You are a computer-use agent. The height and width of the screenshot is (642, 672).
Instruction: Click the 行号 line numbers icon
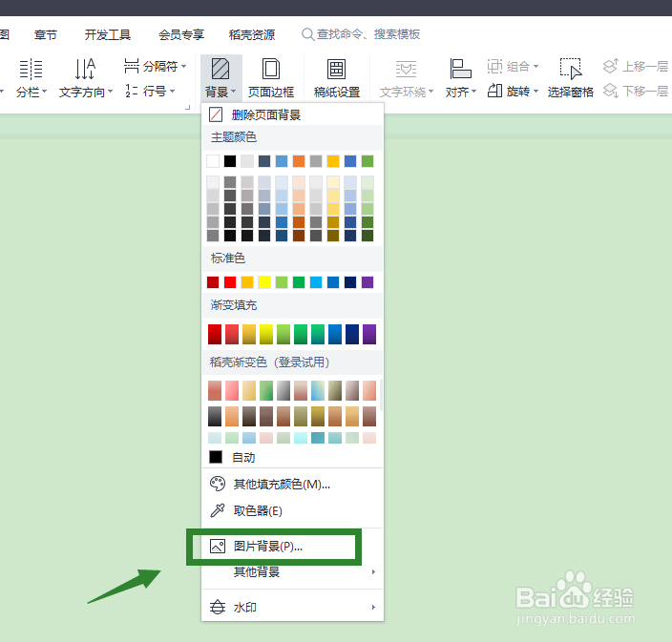[132, 91]
